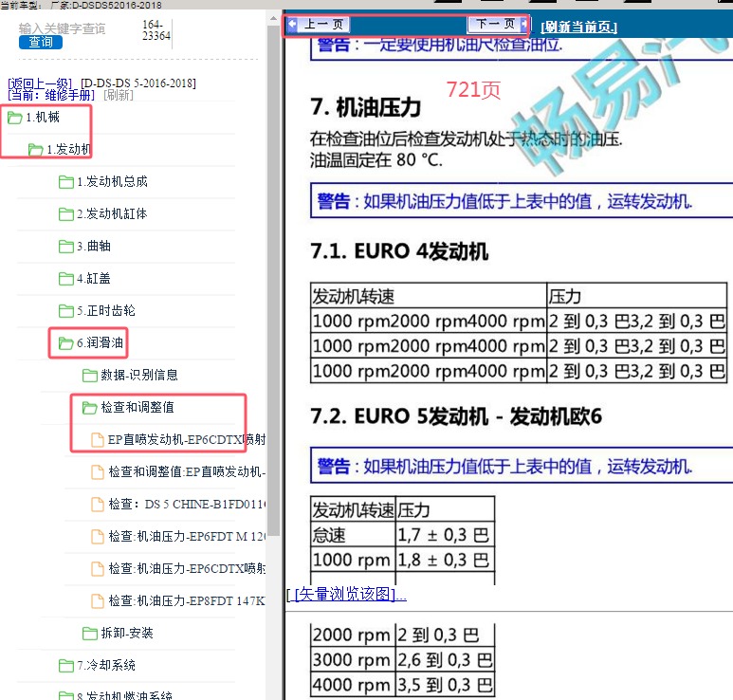Expand the 7.冷却系统 tree node

point(106,666)
